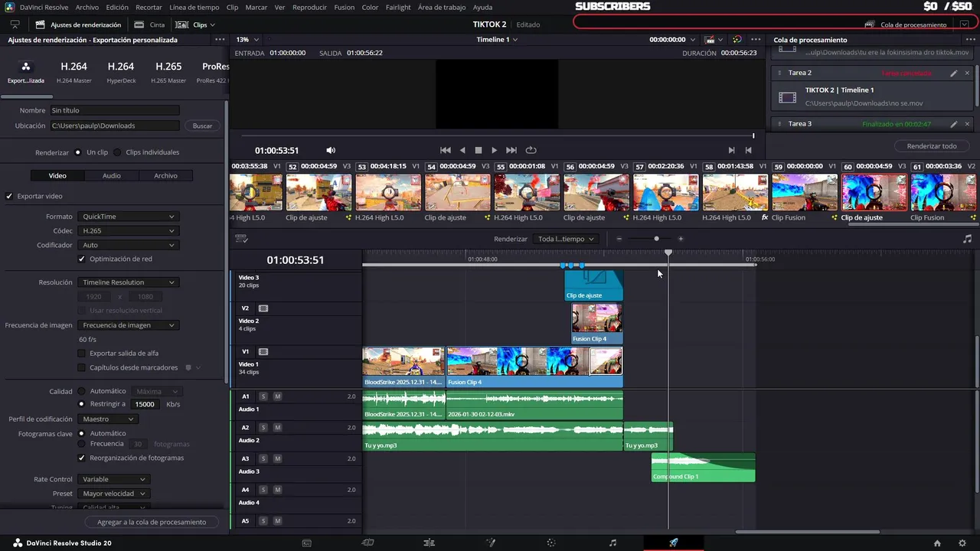Open the Edit page icon

point(429,543)
